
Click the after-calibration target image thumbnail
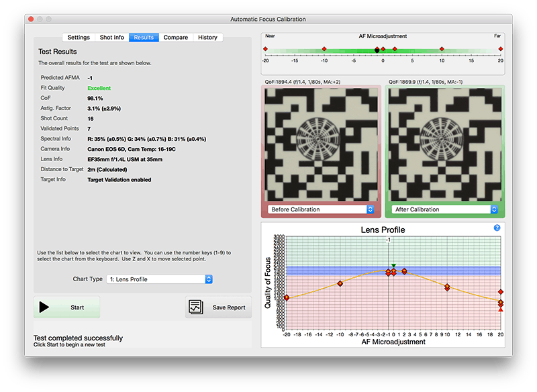point(445,144)
